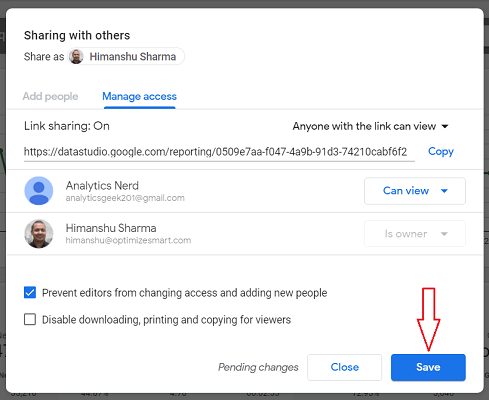
Task: Click Analytics Nerd blue profile avatar
Action: 39,191
